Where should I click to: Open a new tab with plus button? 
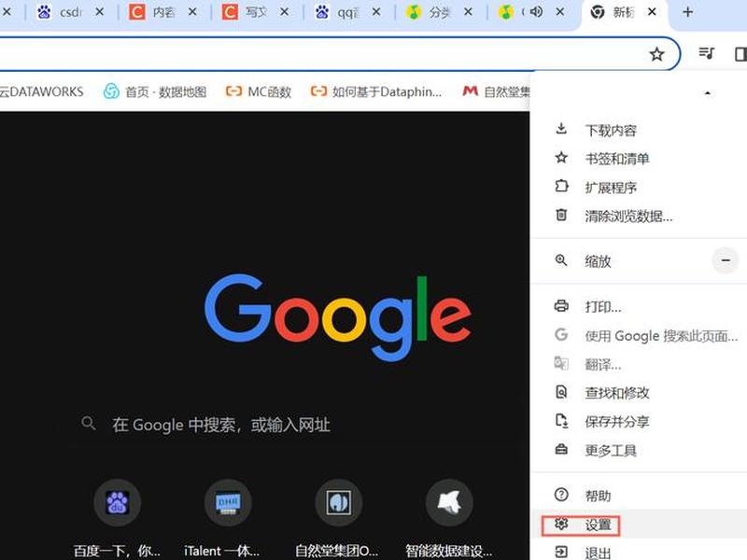[687, 12]
